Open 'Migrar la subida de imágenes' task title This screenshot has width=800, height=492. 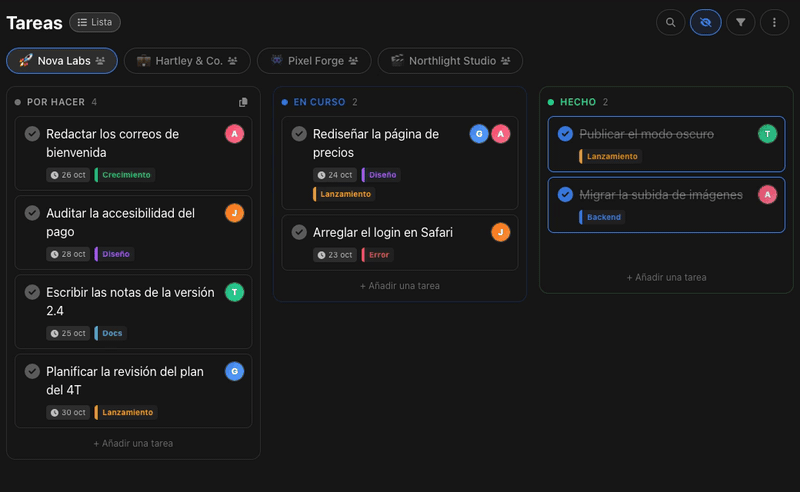point(661,194)
